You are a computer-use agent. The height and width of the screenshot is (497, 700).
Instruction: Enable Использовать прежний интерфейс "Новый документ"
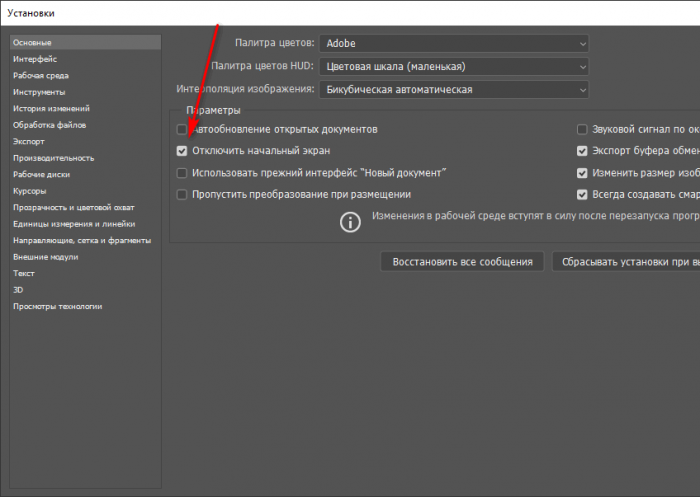(182, 173)
